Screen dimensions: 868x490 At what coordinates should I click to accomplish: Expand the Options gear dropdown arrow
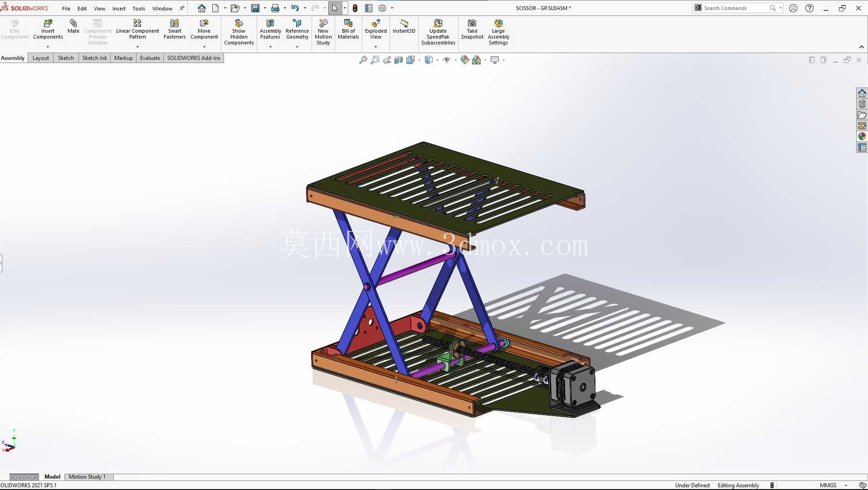[392, 8]
